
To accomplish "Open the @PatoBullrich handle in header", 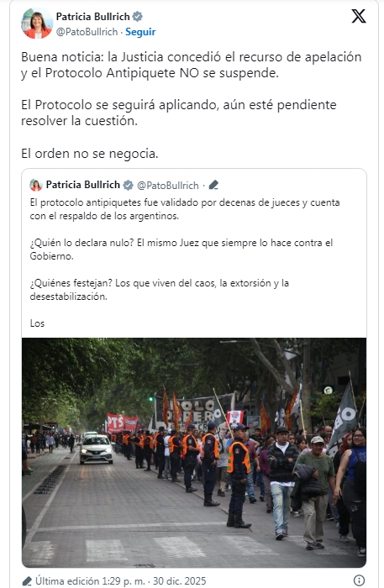I will [x=87, y=32].
